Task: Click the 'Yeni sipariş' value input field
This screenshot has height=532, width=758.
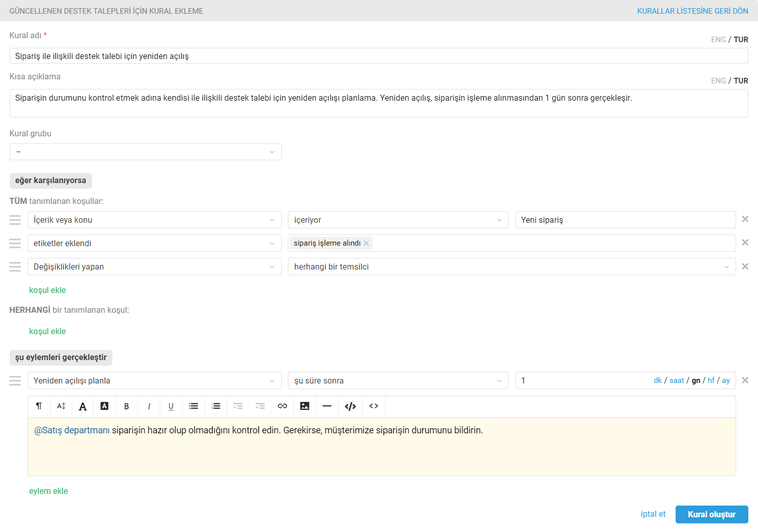Action: click(625, 220)
